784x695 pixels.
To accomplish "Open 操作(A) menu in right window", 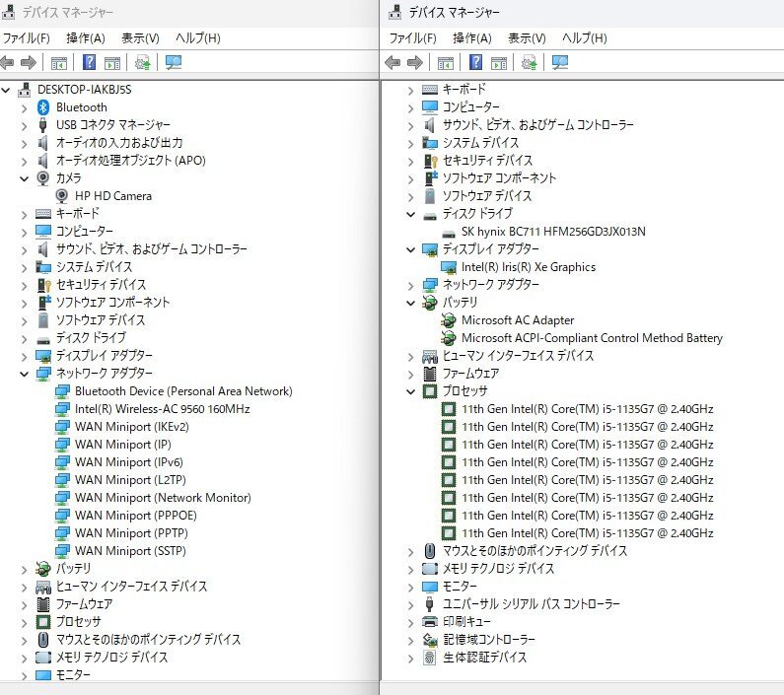I will click(x=472, y=38).
